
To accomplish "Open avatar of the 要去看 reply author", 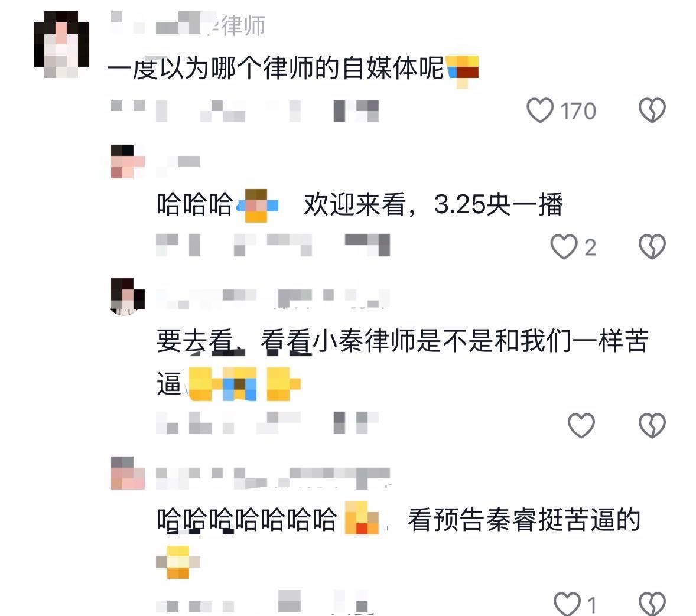I will (x=128, y=296).
